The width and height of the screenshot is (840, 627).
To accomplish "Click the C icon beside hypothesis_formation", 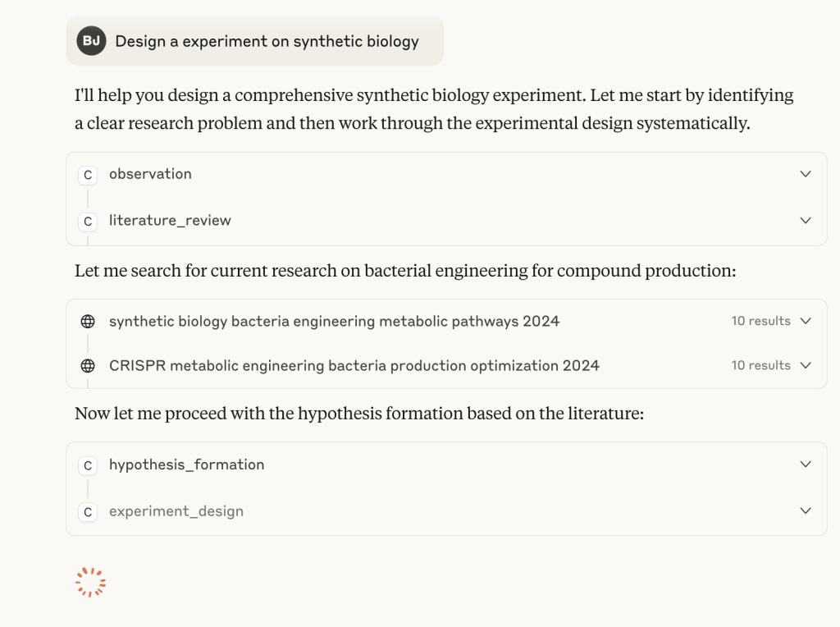I will [88, 465].
